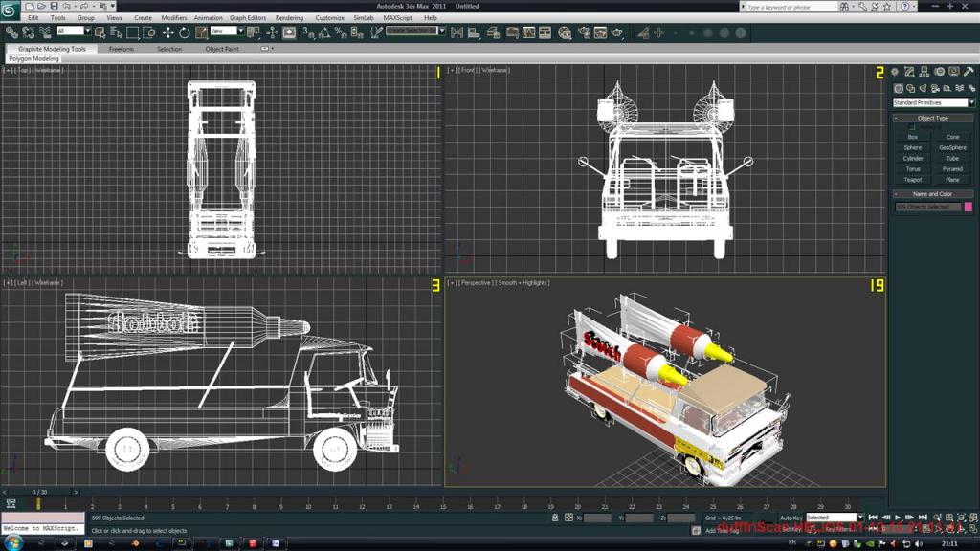Screen dimensions: 980x551
Task: Click the Teapot primitive button
Action: coord(912,179)
